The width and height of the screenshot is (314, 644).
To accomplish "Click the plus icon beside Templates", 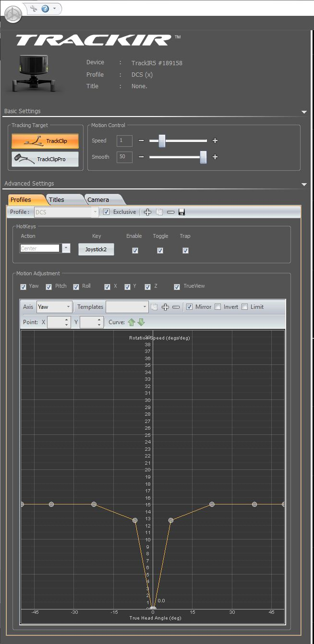I will (x=165, y=307).
